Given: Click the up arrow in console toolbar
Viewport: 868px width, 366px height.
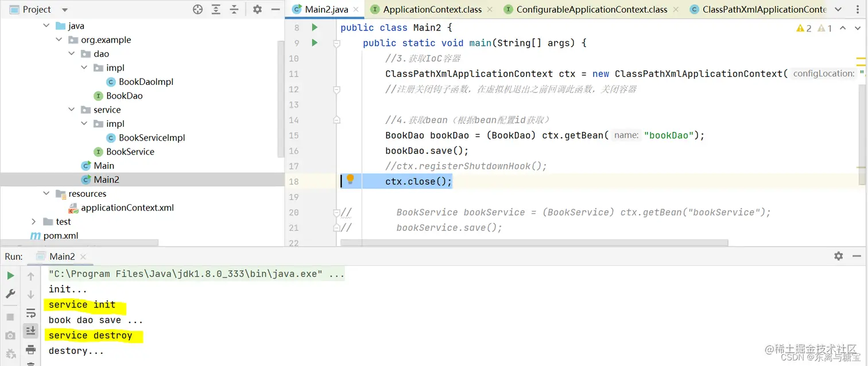Looking at the screenshot, I should 31,276.
